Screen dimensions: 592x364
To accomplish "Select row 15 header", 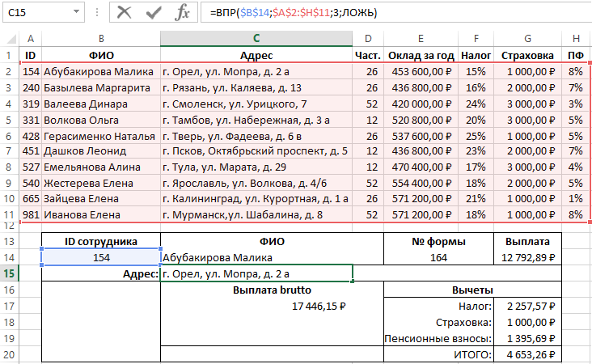I will 9,273.
